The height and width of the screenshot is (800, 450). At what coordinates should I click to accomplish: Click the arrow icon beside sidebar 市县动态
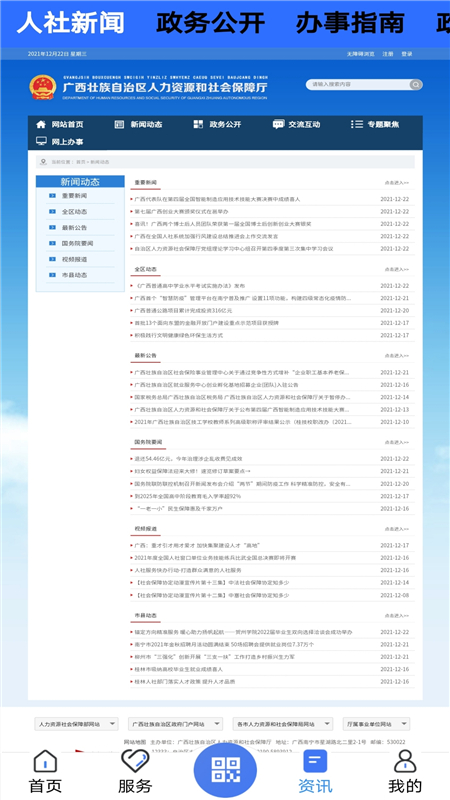pyautogui.click(x=52, y=274)
